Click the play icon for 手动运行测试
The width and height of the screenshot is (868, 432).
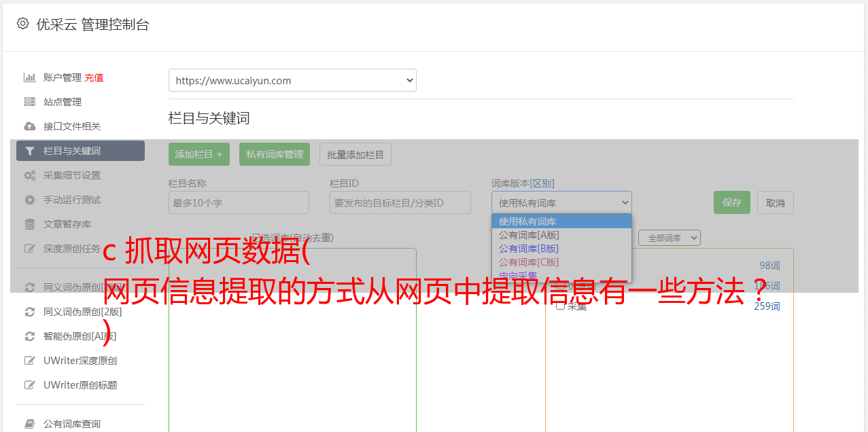[30, 200]
